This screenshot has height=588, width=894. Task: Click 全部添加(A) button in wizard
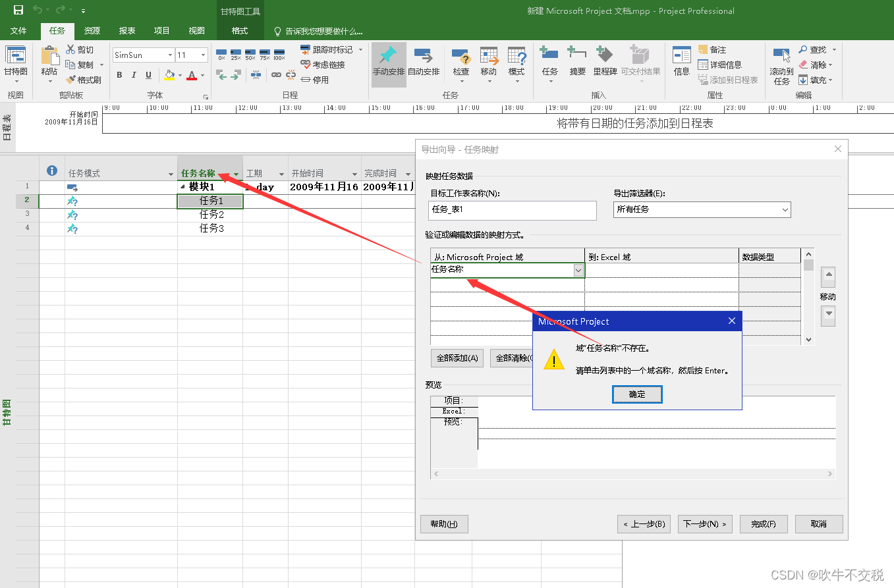pyautogui.click(x=457, y=358)
